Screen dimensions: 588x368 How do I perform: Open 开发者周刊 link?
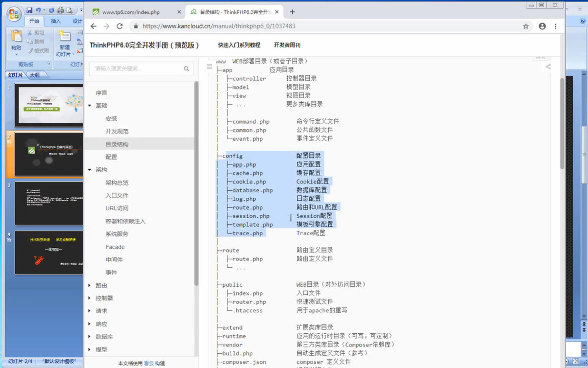pyautogui.click(x=287, y=45)
